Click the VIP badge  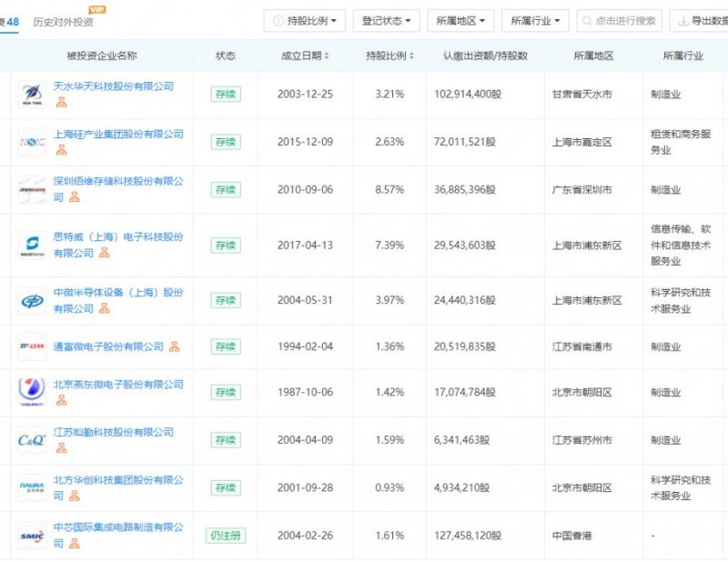pos(97,10)
